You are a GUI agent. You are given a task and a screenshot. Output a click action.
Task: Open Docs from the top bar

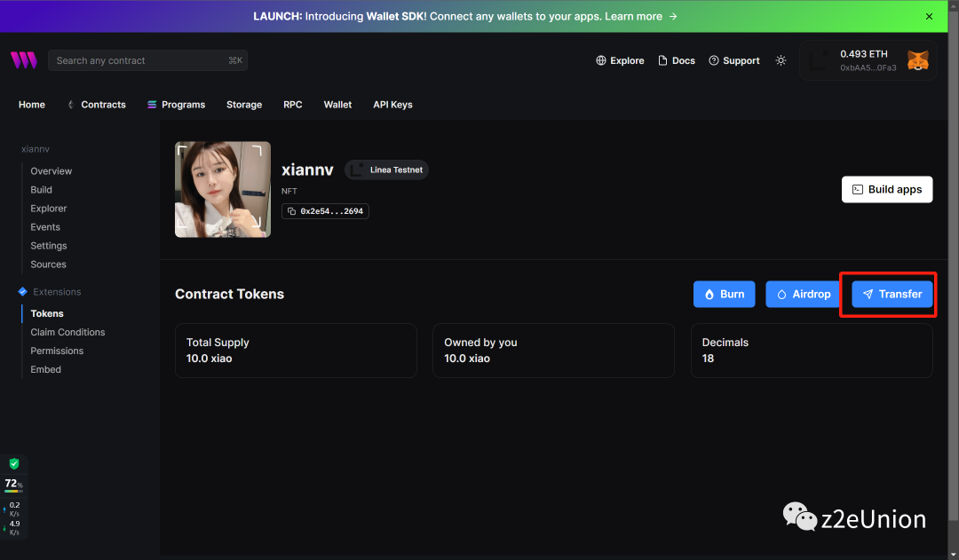(676, 60)
